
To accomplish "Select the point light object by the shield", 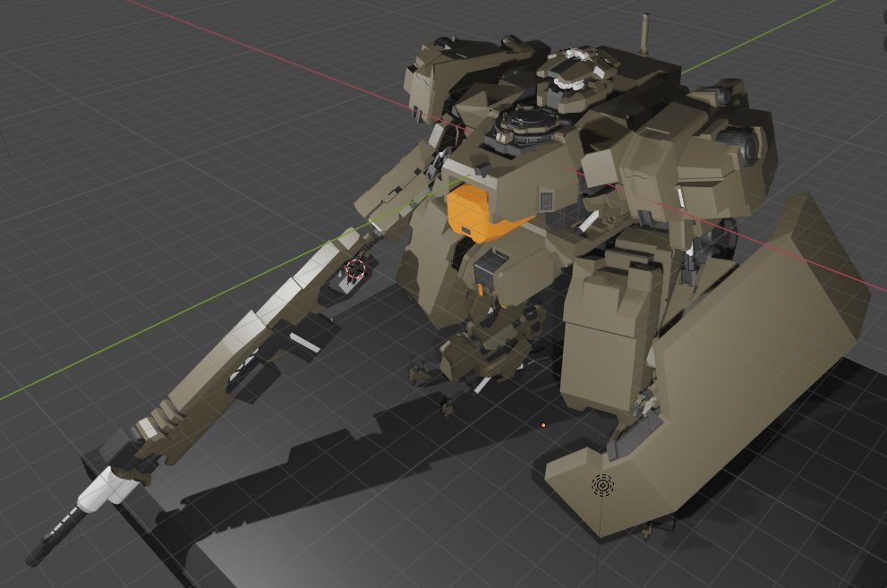I will (603, 485).
